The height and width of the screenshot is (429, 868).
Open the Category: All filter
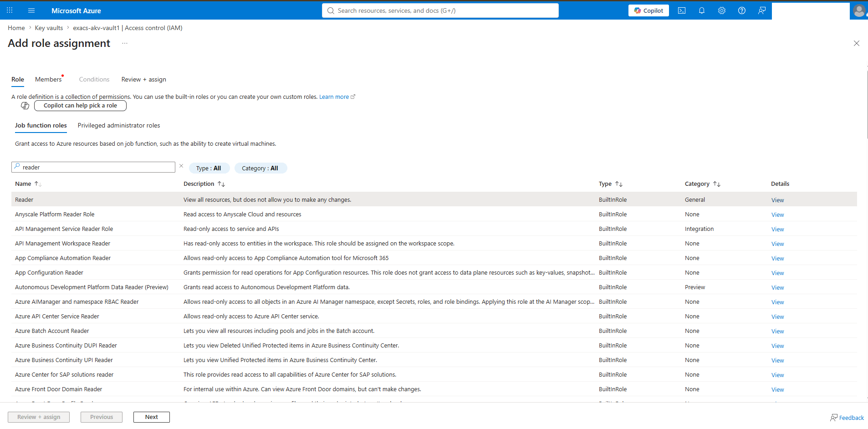260,168
